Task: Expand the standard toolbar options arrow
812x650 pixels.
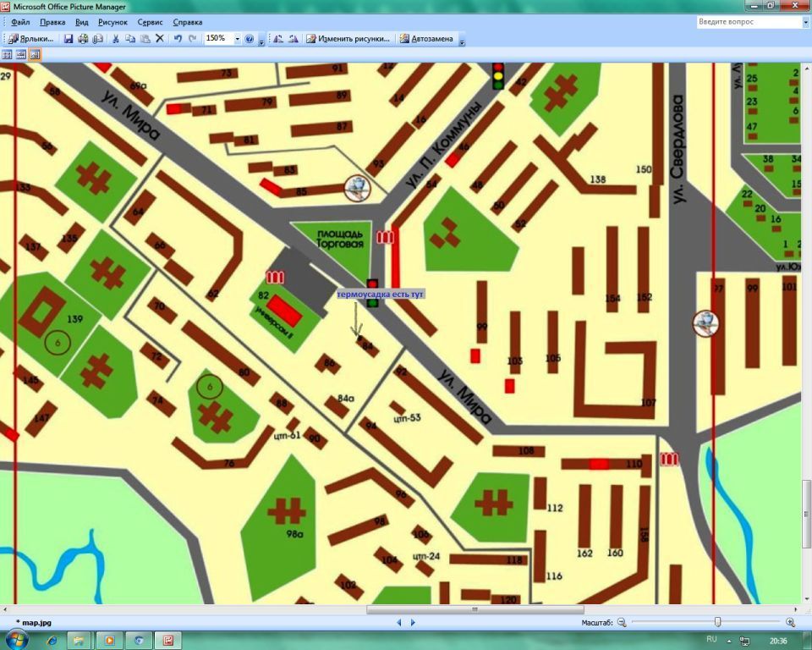Action: pyautogui.click(x=261, y=40)
